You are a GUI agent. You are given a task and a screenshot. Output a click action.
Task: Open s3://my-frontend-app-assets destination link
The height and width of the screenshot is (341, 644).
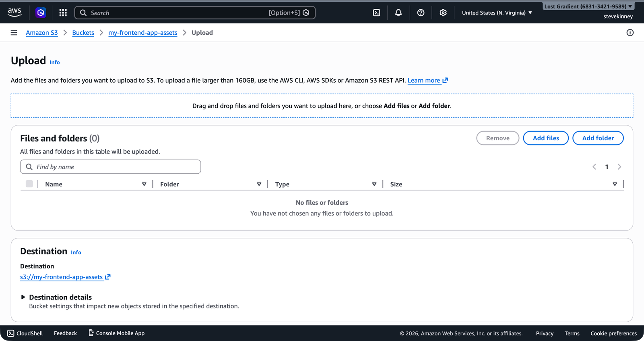coord(65,277)
